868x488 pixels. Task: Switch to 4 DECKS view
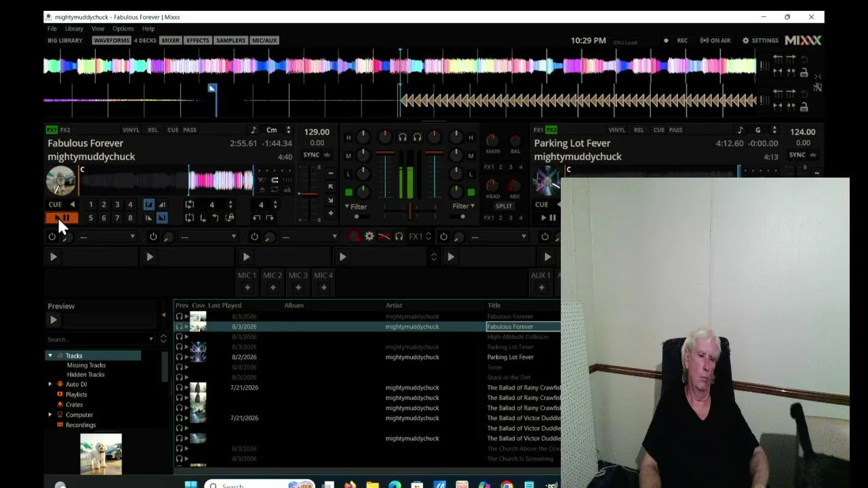tap(145, 41)
